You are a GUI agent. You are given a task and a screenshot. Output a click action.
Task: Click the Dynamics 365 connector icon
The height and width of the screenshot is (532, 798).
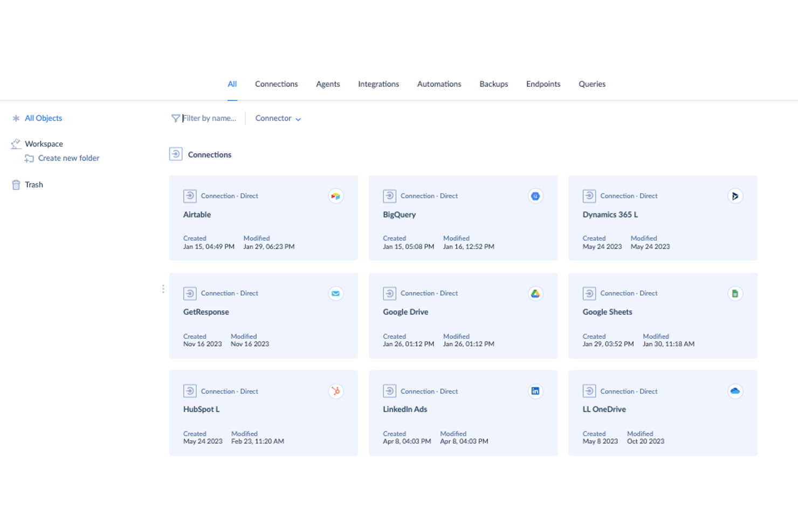(x=735, y=196)
